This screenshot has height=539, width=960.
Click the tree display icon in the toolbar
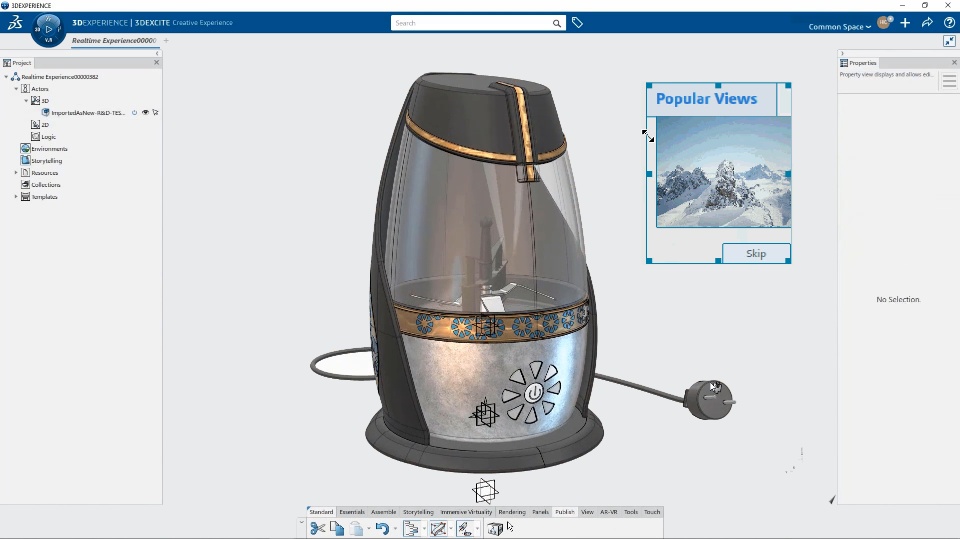click(x=411, y=528)
